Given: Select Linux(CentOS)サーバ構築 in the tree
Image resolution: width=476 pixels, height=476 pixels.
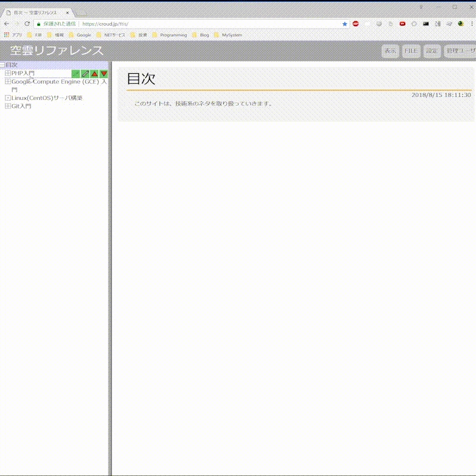Looking at the screenshot, I should (47, 98).
